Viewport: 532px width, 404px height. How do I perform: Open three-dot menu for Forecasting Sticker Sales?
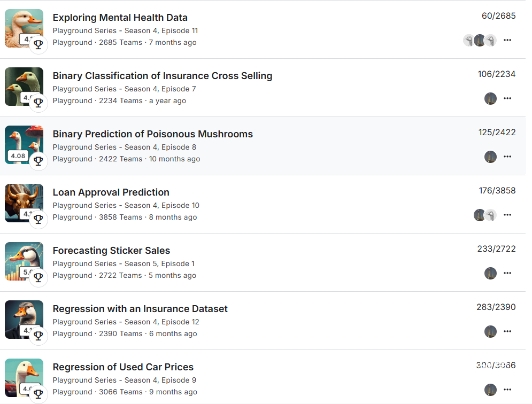tap(507, 273)
